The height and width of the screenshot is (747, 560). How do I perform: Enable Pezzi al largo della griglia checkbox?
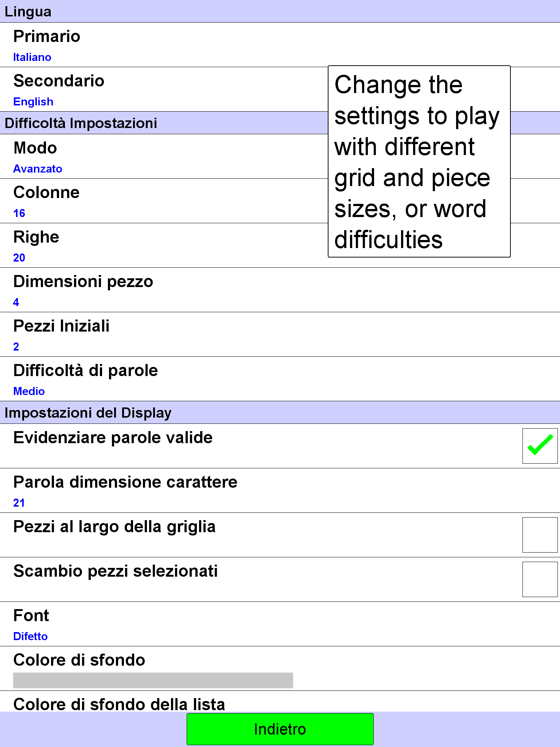click(x=540, y=535)
